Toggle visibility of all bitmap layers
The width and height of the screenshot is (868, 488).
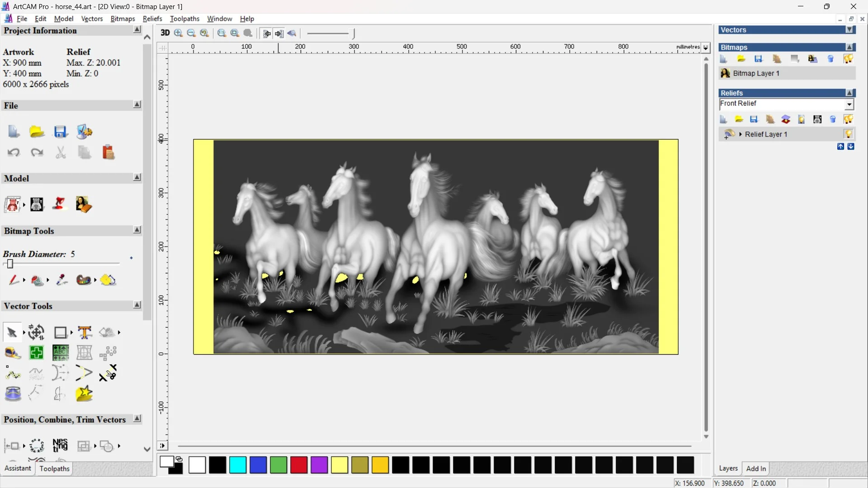[849, 59]
